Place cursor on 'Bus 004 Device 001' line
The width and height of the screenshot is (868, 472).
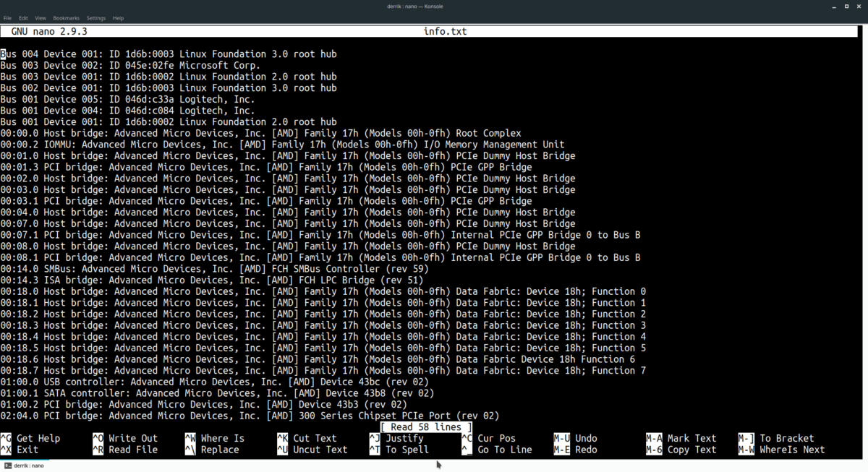pos(169,54)
